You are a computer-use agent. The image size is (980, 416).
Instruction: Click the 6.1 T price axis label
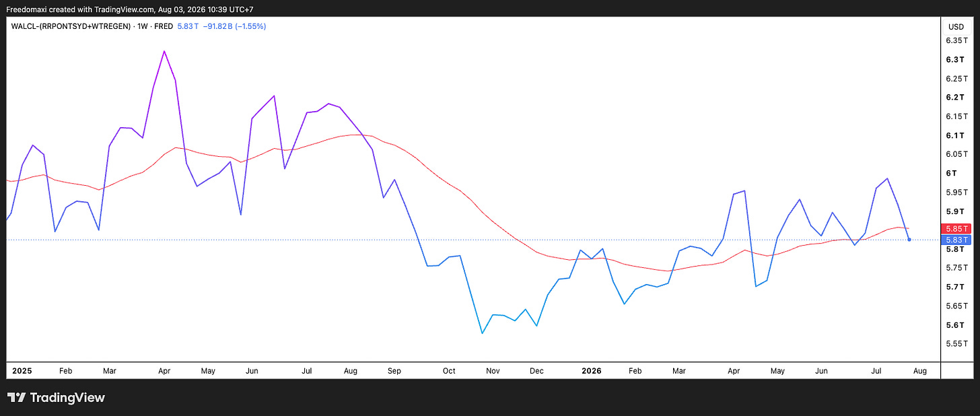point(956,135)
